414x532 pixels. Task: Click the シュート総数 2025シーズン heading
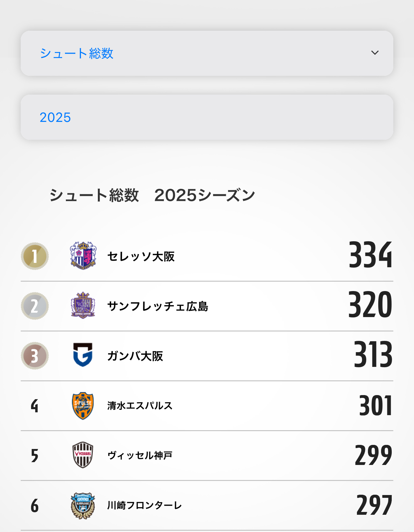coord(152,195)
